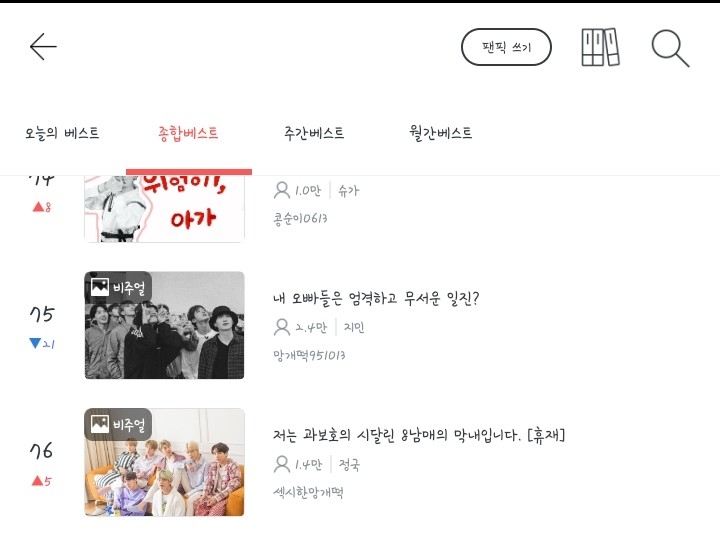Click author name 망개떡951013
720x540 pixels.
coord(309,355)
